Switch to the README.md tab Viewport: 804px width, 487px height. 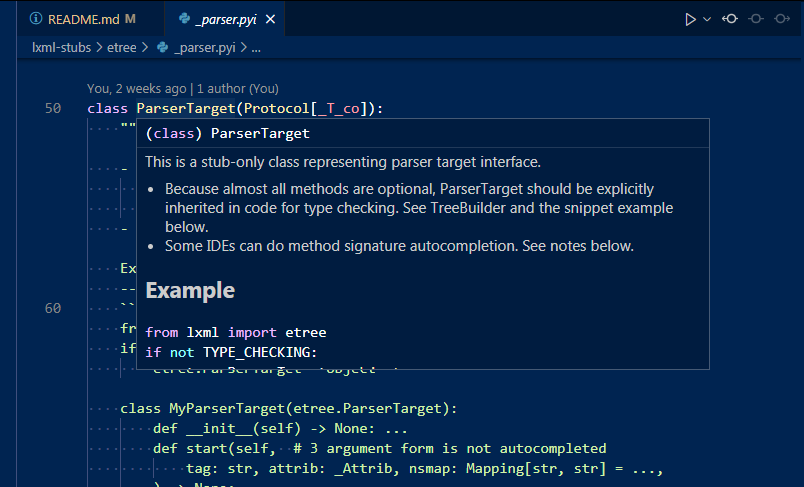[83, 19]
